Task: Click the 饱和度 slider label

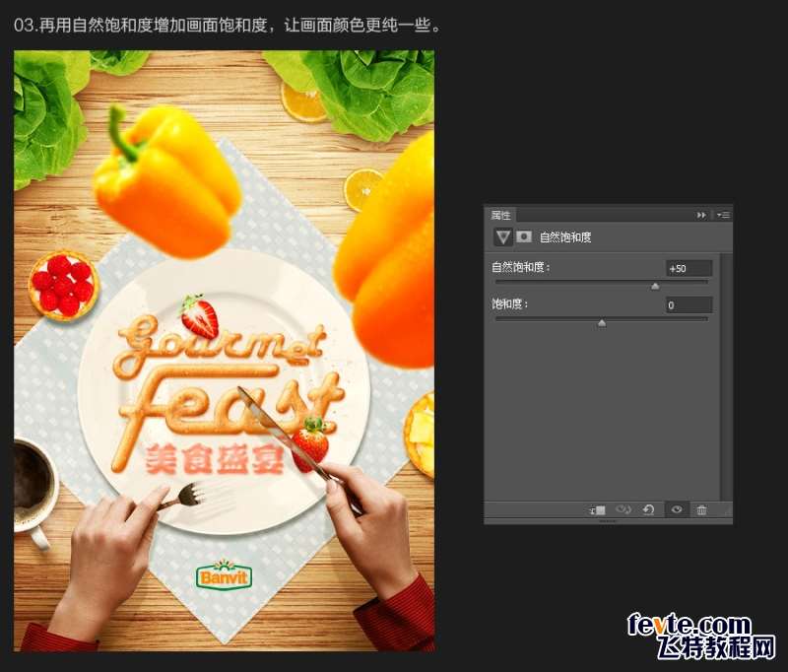Action: [509, 303]
